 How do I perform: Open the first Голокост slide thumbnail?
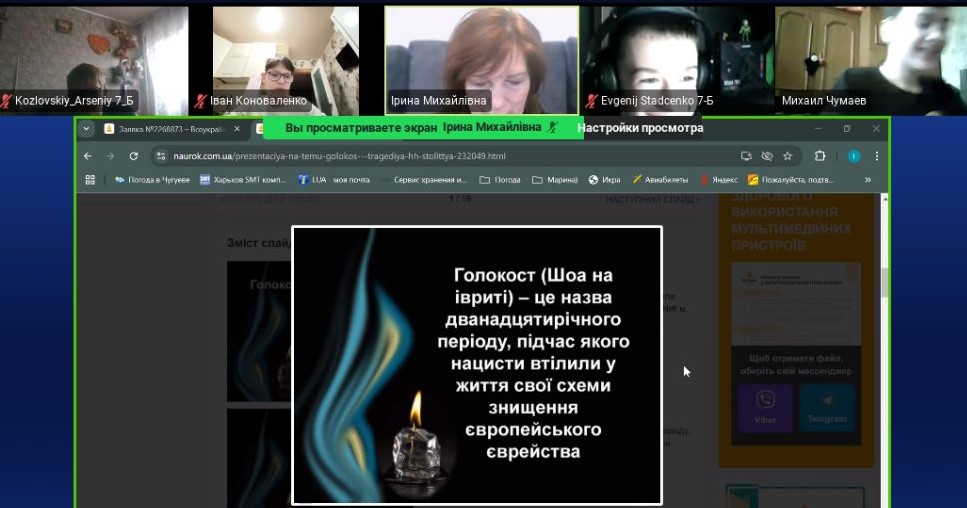point(259,331)
